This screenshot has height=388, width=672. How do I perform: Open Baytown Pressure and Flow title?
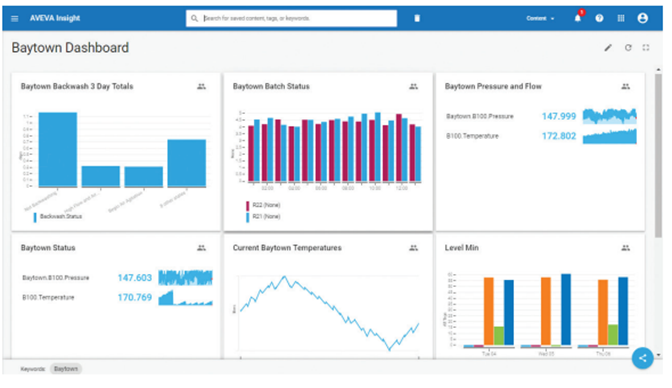(x=493, y=86)
